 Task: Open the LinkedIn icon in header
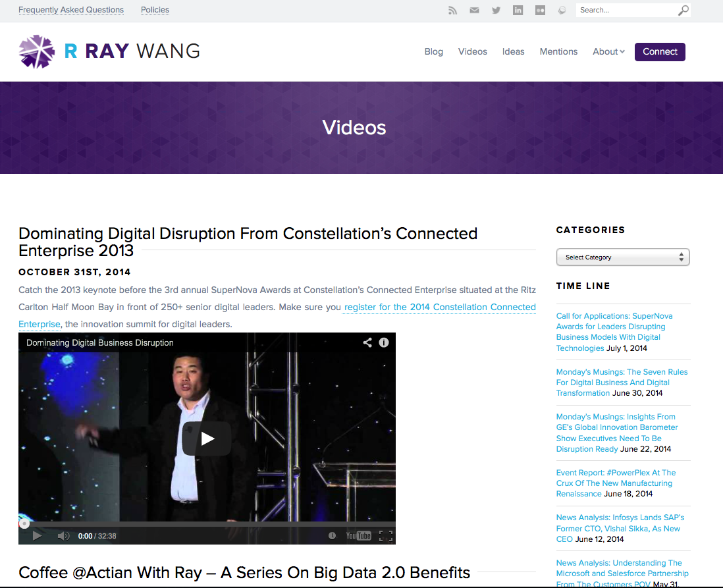coord(518,10)
